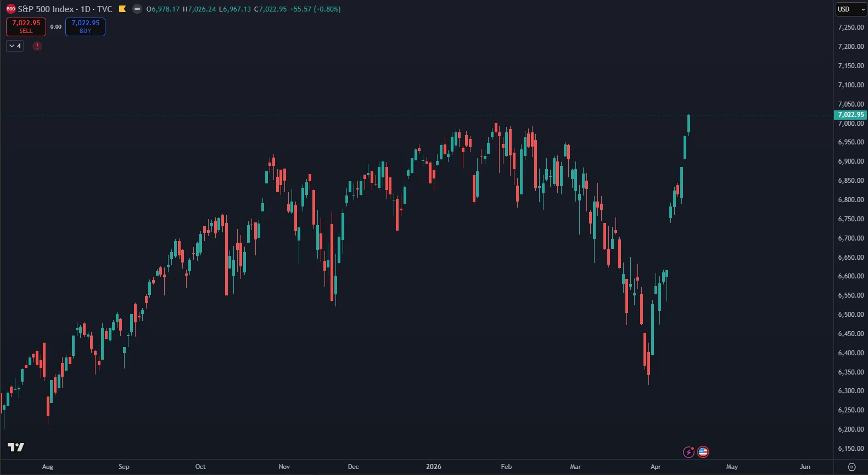Image resolution: width=868 pixels, height=475 pixels.
Task: Click the Apr label on the time axis
Action: [x=656, y=467]
